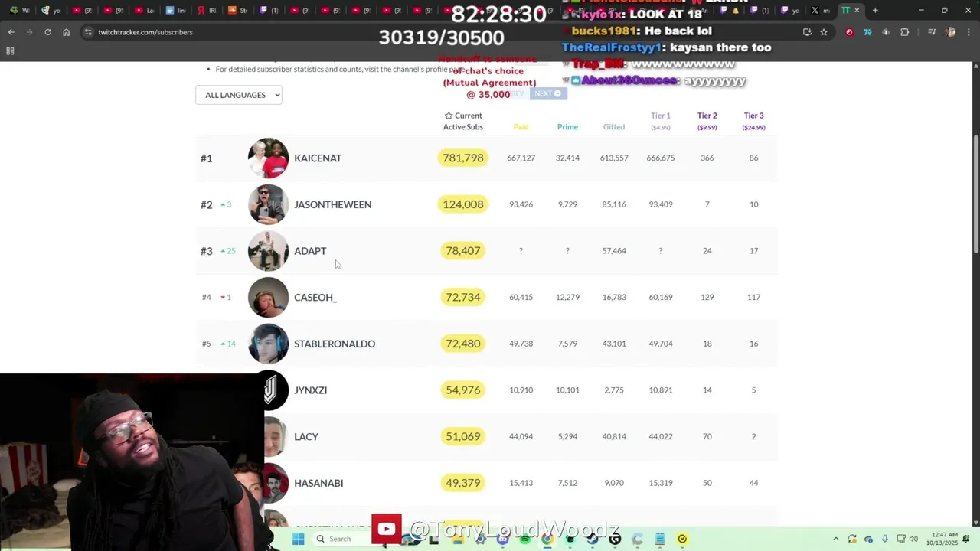Close the active TwitchTracker tab
The height and width of the screenshot is (551, 980).
point(857,11)
